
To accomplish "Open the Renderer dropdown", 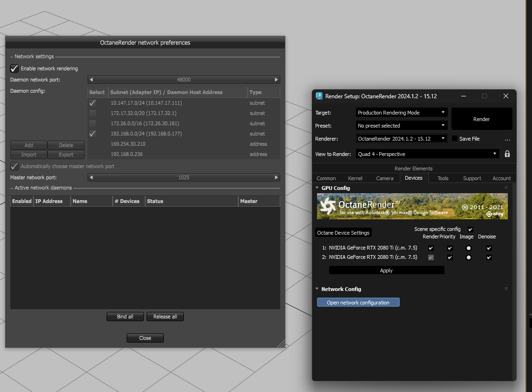I will 402,138.
